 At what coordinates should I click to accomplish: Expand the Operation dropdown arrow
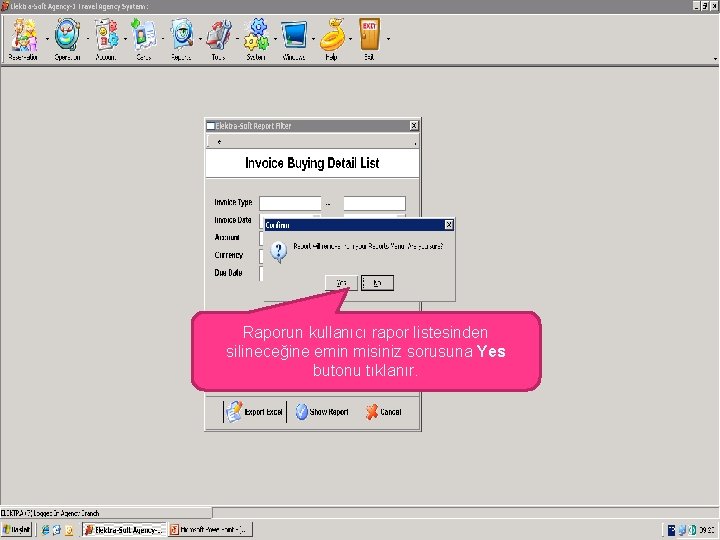click(88, 39)
